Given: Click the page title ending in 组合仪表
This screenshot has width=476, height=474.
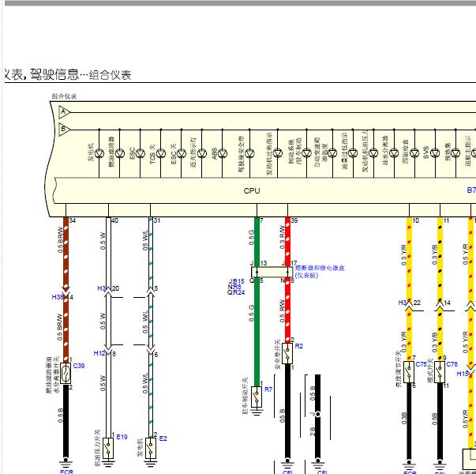Looking at the screenshot, I should pyautogui.click(x=69, y=74).
